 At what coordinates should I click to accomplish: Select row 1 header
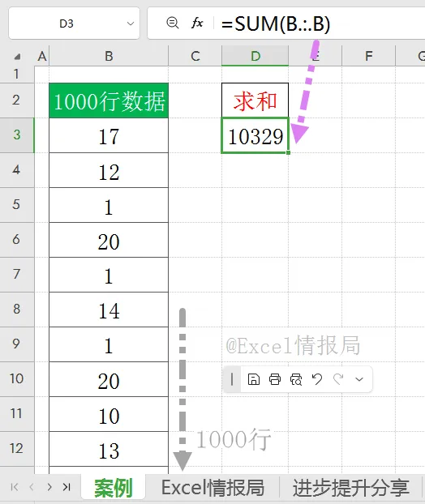click(x=17, y=75)
